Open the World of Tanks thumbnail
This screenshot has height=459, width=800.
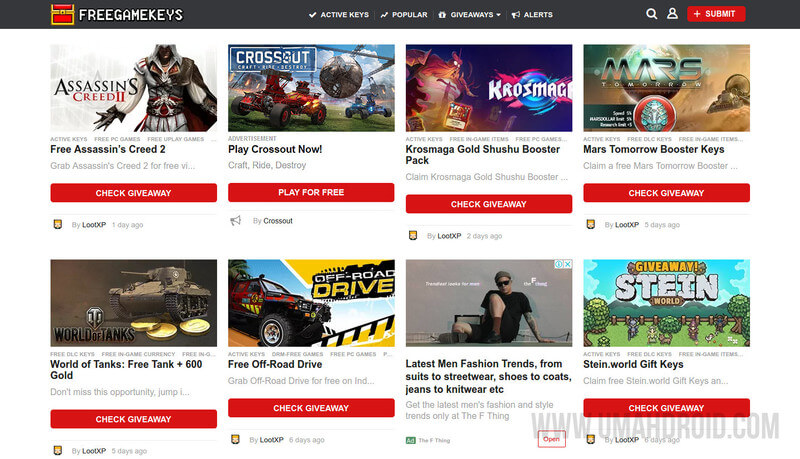(x=133, y=303)
